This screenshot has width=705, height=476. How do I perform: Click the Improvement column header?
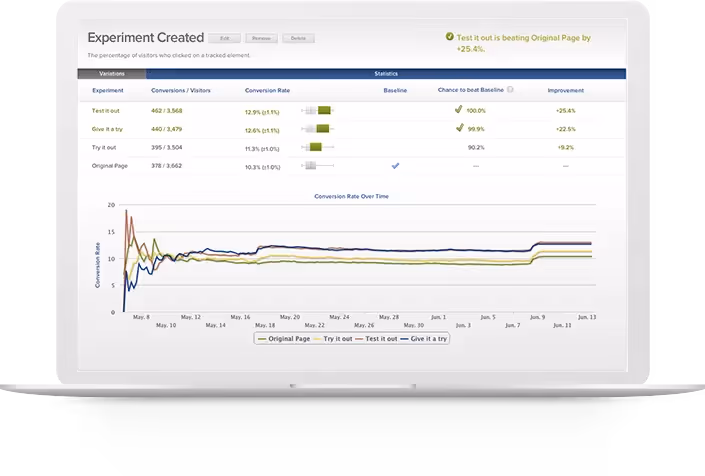(x=566, y=90)
